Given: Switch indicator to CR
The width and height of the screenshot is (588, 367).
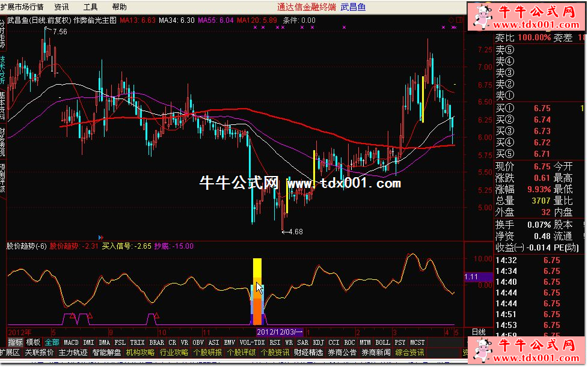Looking at the screenshot, I should [172, 342].
